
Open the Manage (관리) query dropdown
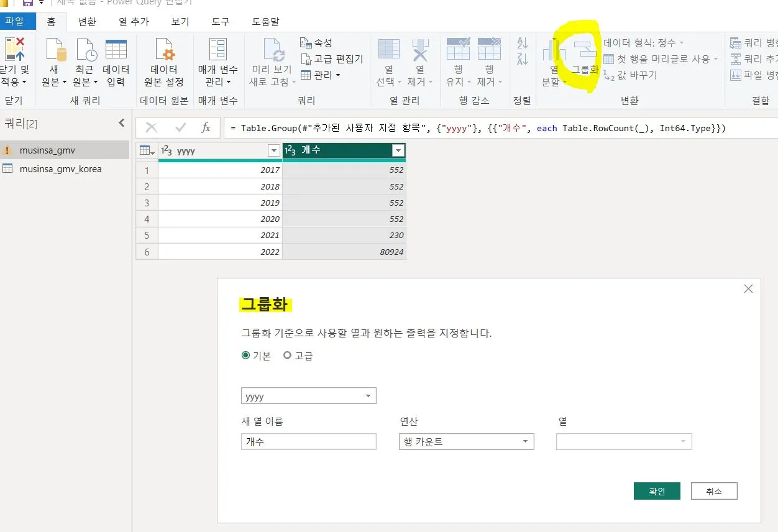321,75
